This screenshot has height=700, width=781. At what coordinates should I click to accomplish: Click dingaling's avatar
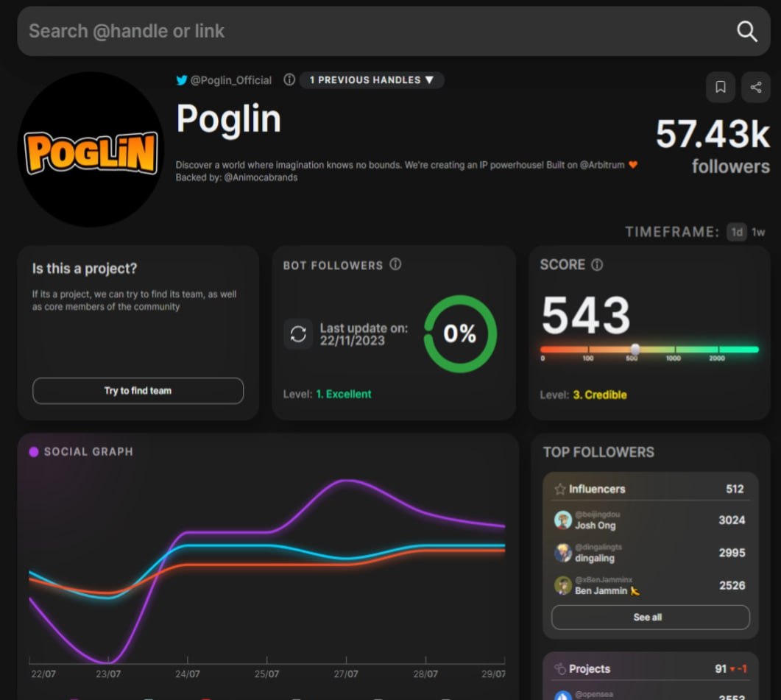click(x=563, y=553)
